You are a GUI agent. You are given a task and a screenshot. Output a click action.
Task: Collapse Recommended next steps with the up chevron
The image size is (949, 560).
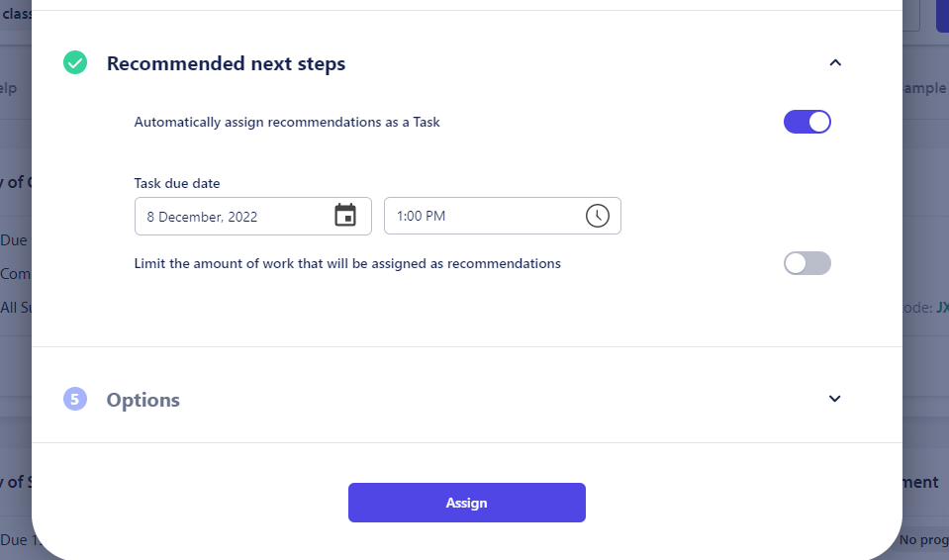834,63
